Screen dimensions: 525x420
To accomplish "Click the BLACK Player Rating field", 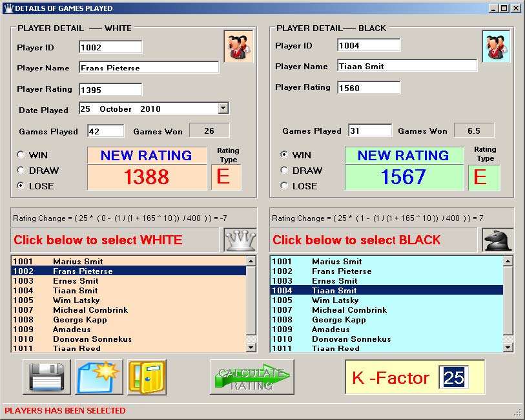I will click(x=369, y=88).
